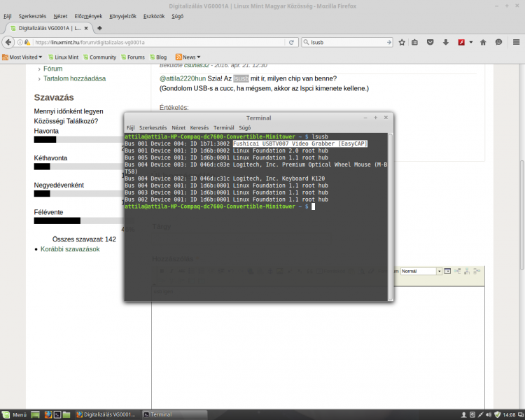Open Súgó menu in Firefox

click(x=178, y=16)
